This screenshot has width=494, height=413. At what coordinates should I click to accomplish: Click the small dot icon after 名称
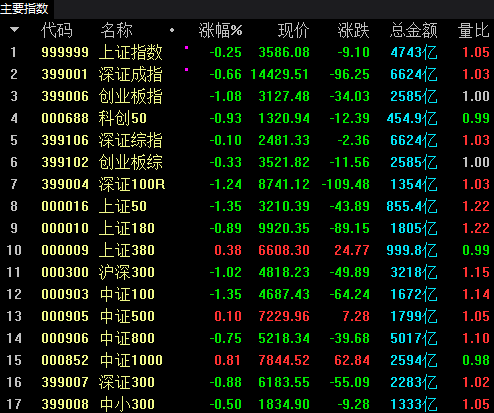click(172, 30)
